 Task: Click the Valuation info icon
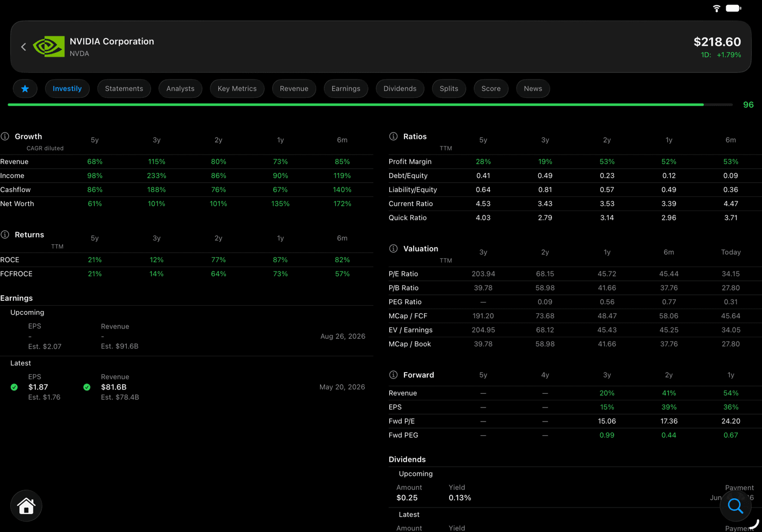tap(394, 249)
